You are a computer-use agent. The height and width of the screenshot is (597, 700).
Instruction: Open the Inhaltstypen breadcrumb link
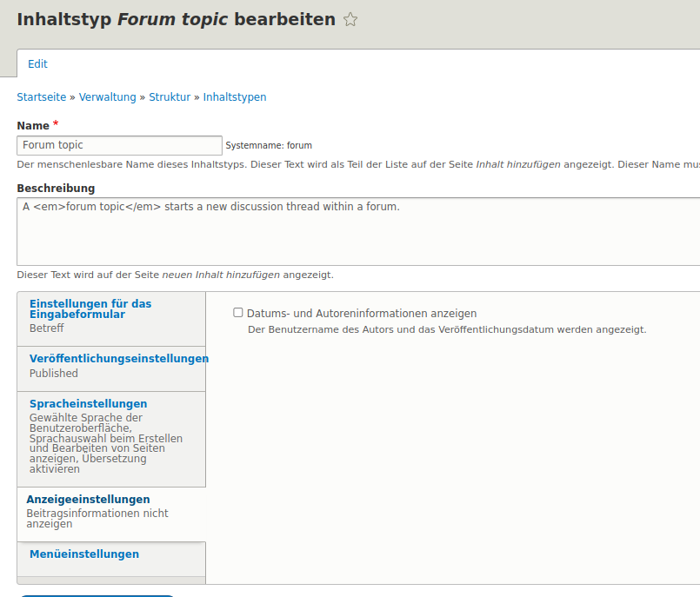click(235, 97)
